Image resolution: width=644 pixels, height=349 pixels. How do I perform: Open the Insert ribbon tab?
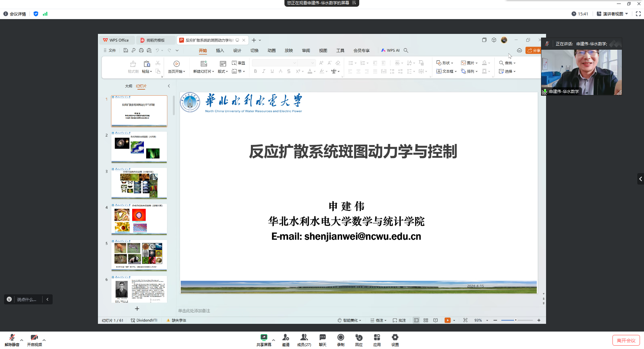[x=220, y=50]
